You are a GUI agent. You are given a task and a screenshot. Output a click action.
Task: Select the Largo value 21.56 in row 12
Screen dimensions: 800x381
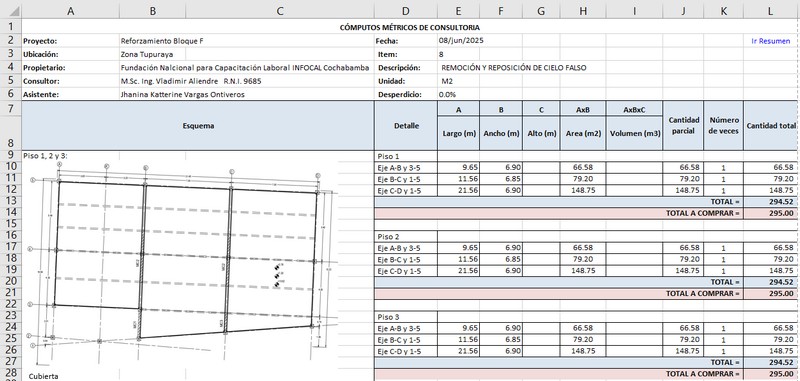[x=458, y=190]
